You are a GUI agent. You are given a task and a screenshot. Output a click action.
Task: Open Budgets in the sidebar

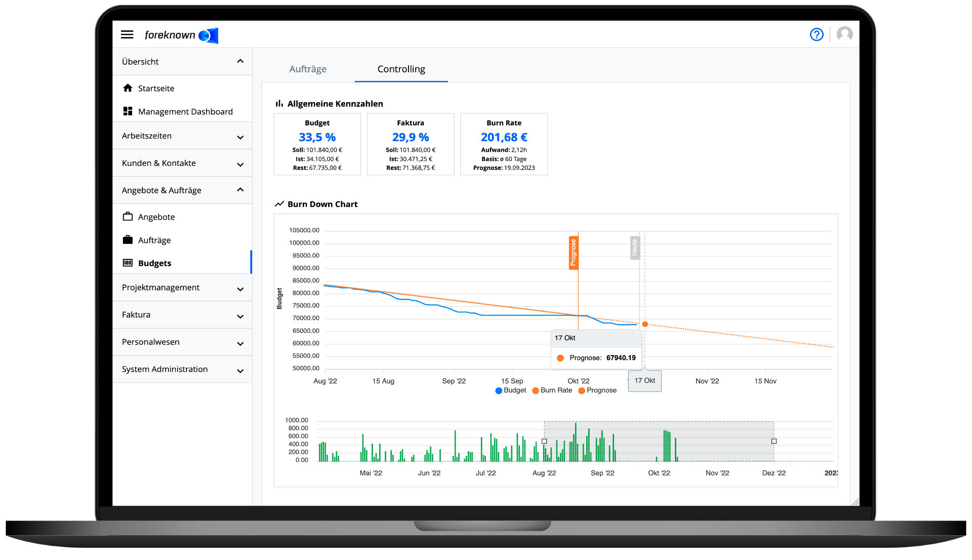(x=182, y=263)
